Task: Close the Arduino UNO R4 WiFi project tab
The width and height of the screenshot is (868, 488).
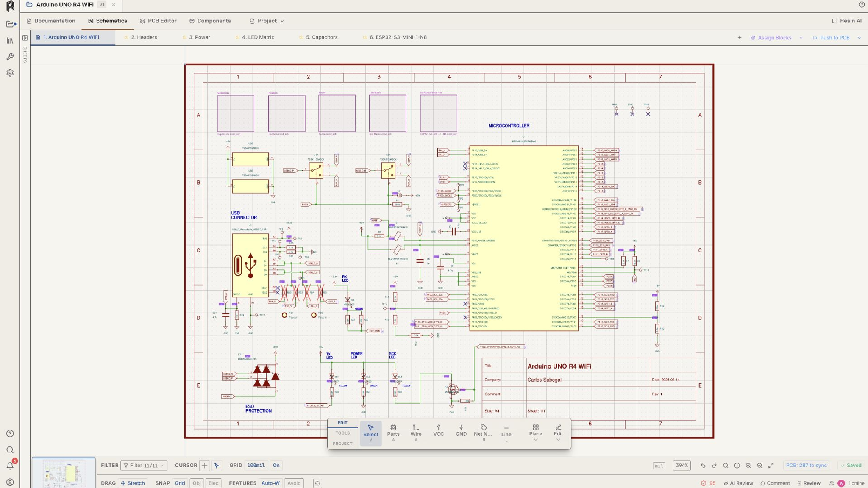Action: click(114, 5)
